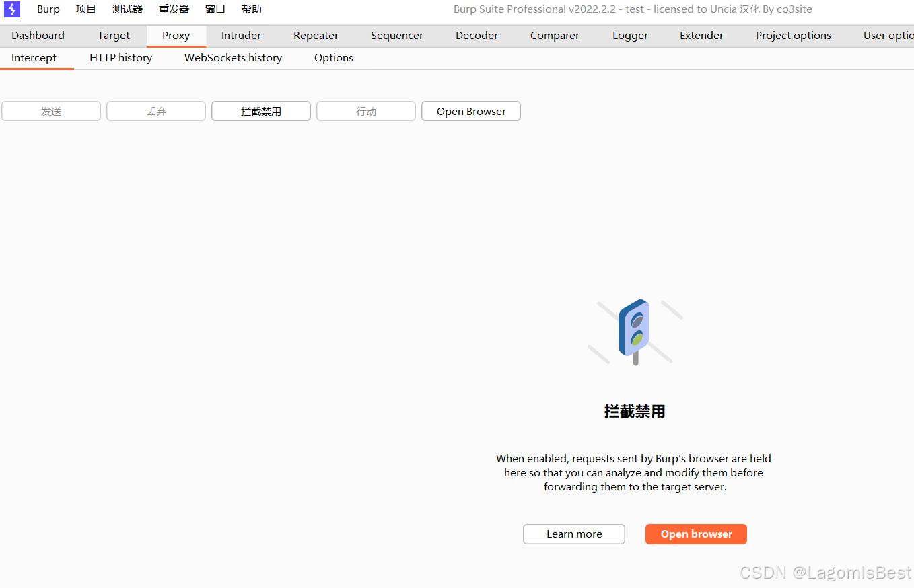The width and height of the screenshot is (914, 588).
Task: Open the Burp menu
Action: pyautogui.click(x=48, y=9)
